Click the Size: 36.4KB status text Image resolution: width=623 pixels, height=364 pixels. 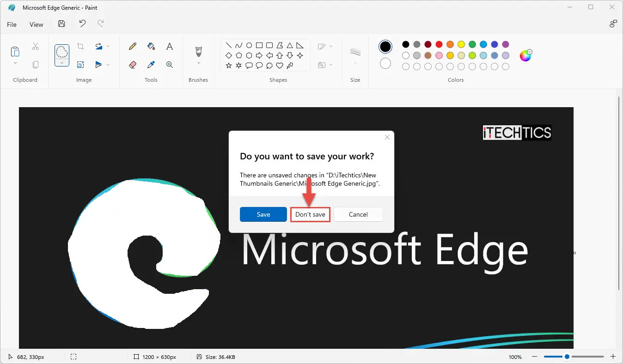220,357
